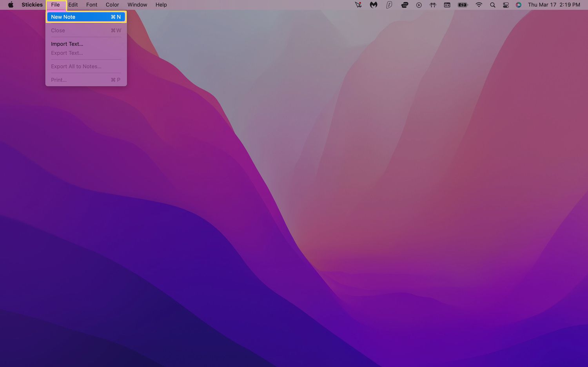588x367 pixels.
Task: Open the Font menu
Action: (92, 5)
